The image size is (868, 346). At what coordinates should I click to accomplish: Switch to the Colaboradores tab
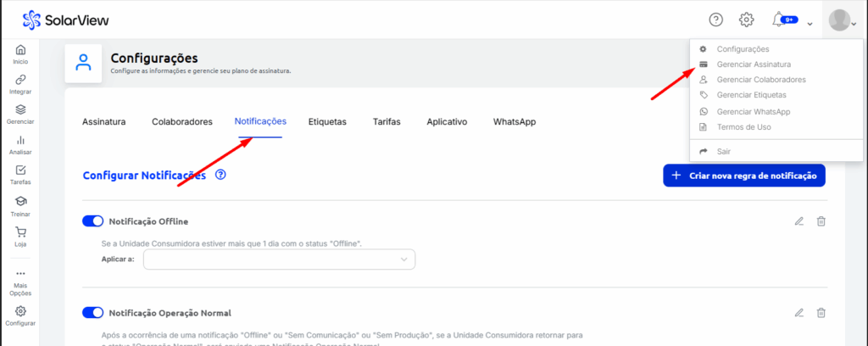tap(181, 122)
